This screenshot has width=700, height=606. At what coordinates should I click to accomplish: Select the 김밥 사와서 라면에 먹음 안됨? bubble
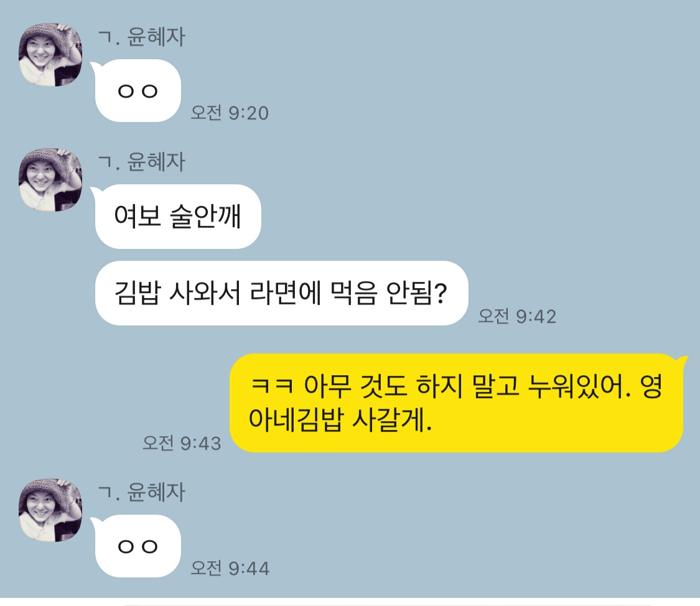[x=282, y=293]
